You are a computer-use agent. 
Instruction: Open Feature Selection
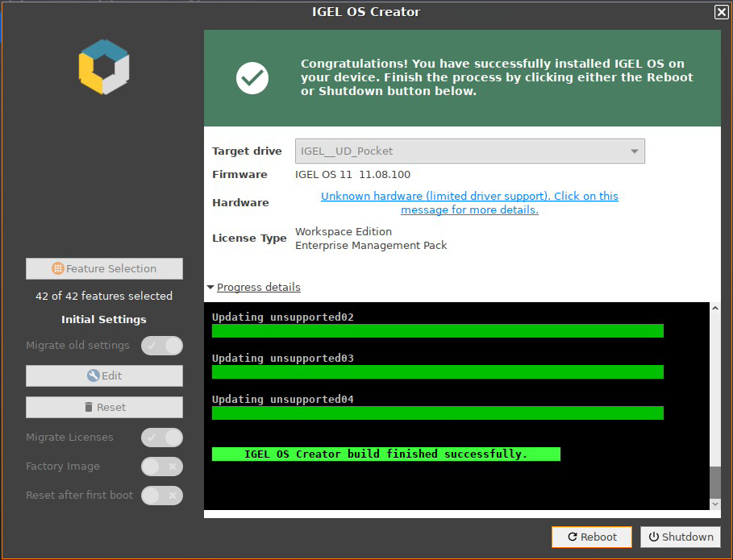[104, 268]
